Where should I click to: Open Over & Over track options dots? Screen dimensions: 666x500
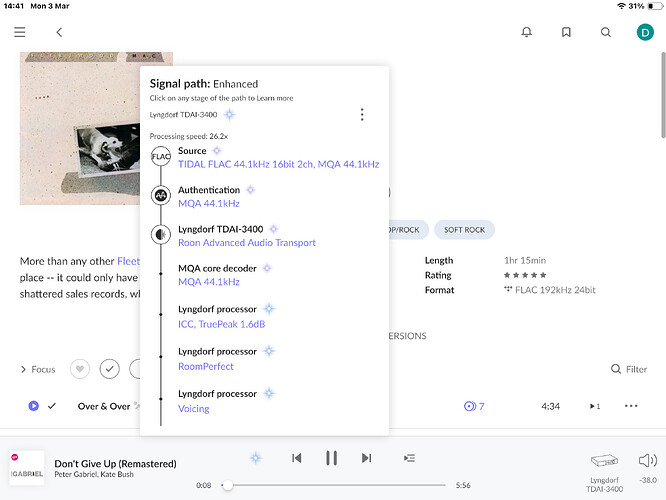(x=631, y=406)
